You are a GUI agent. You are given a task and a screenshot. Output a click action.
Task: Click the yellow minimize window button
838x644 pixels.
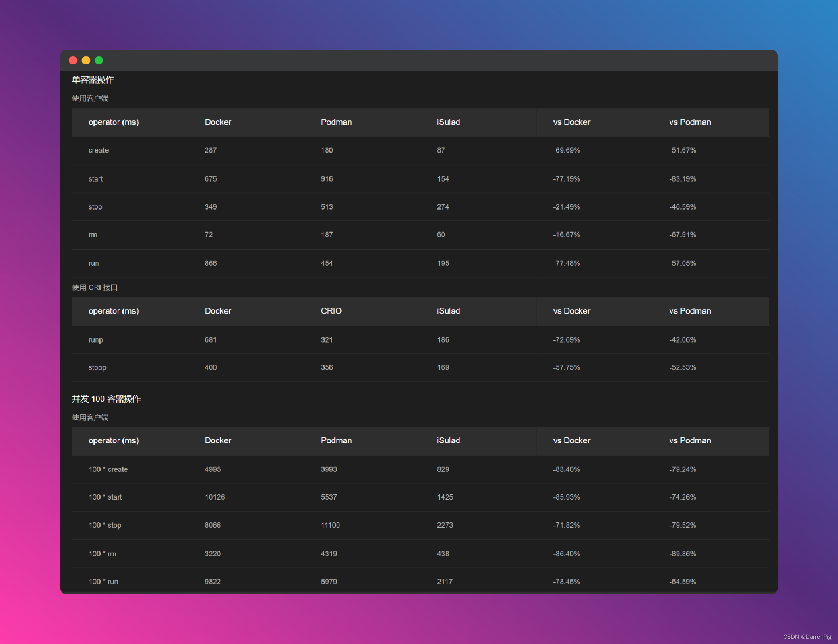pyautogui.click(x=86, y=60)
